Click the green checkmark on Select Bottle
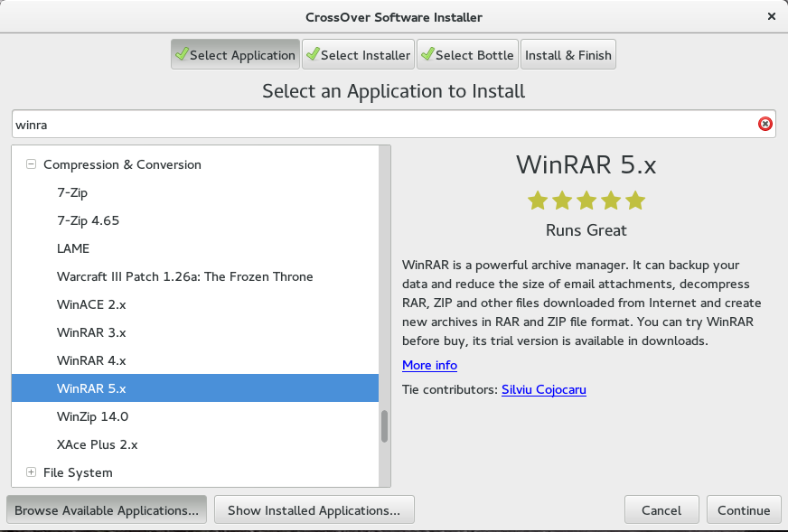Viewport: 788px width, 532px height. coord(427,54)
